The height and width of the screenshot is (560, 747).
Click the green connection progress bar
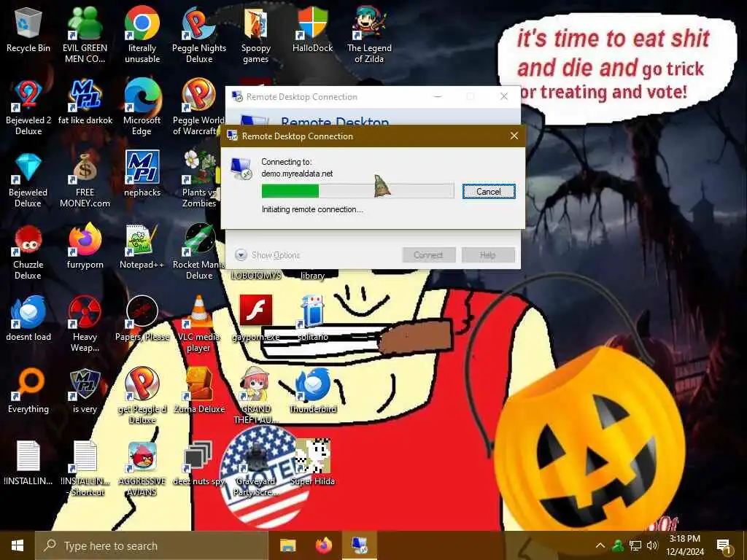pos(357,192)
